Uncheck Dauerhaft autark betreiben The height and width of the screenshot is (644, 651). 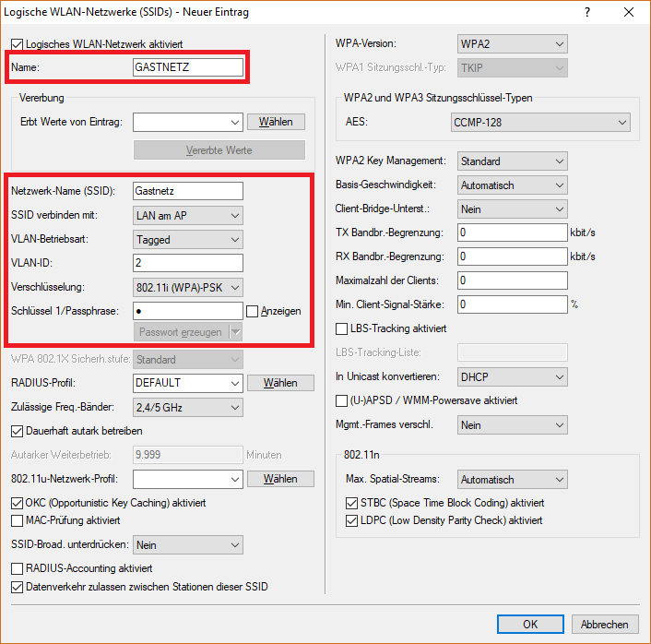click(x=18, y=430)
